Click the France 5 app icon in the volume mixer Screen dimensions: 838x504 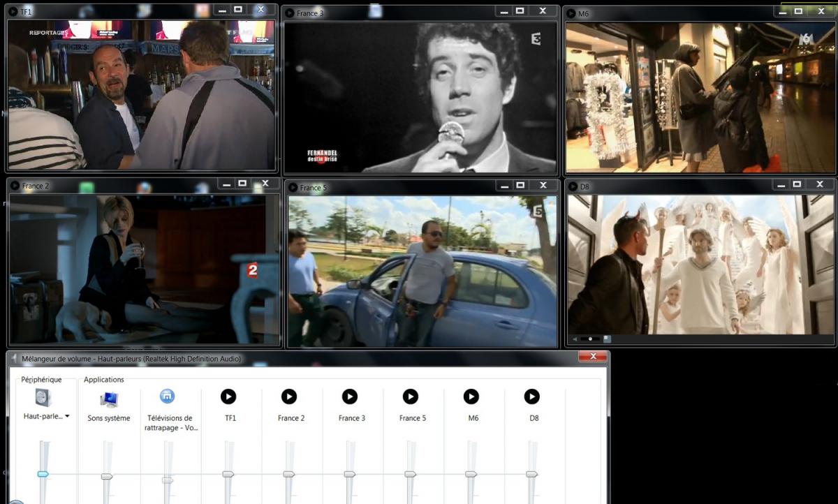click(x=411, y=396)
